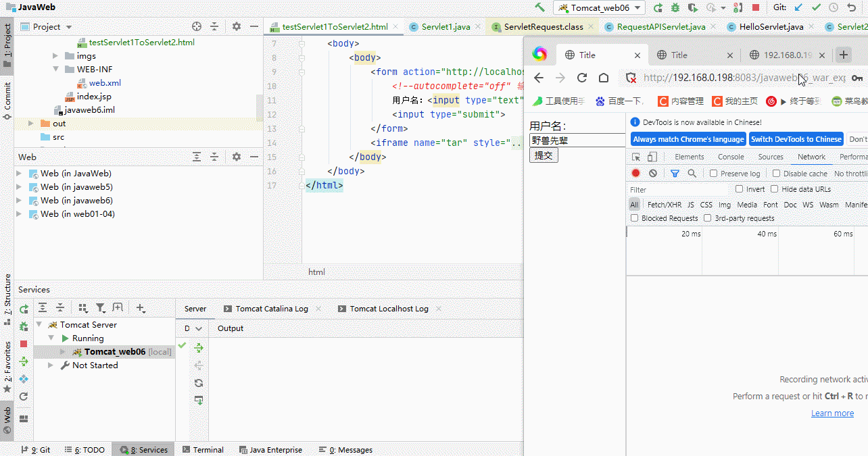
Task: Click Switch DevTools to Chinese button
Action: coord(796,139)
